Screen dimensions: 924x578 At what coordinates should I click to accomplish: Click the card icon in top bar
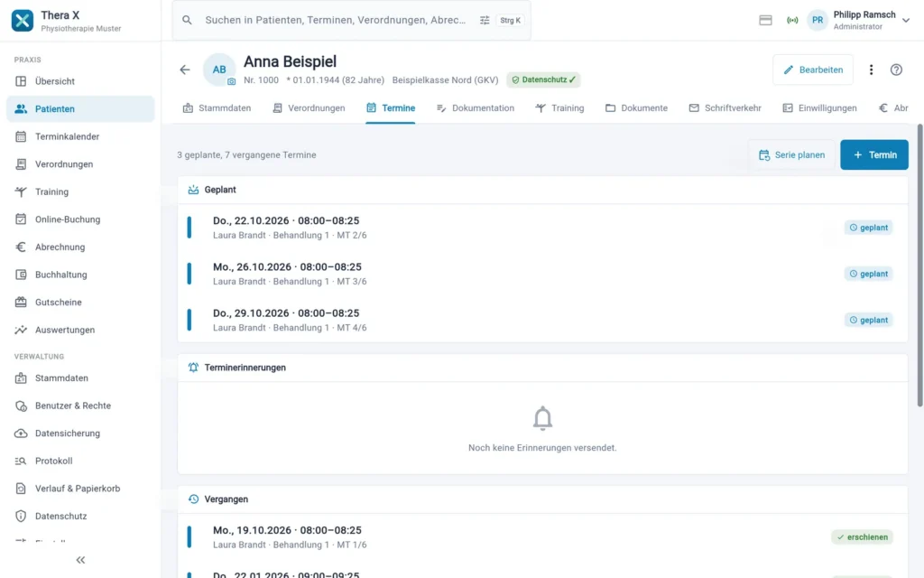click(x=765, y=20)
